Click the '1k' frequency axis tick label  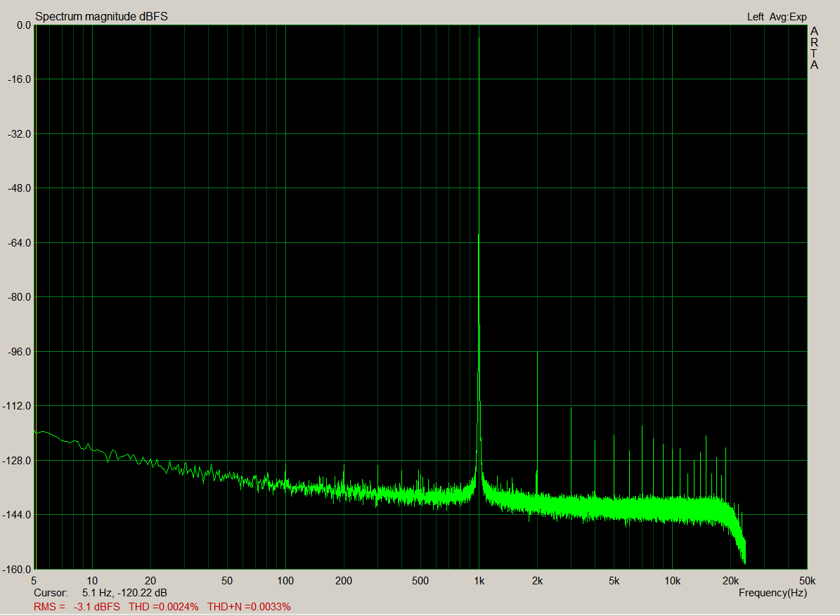tap(479, 581)
